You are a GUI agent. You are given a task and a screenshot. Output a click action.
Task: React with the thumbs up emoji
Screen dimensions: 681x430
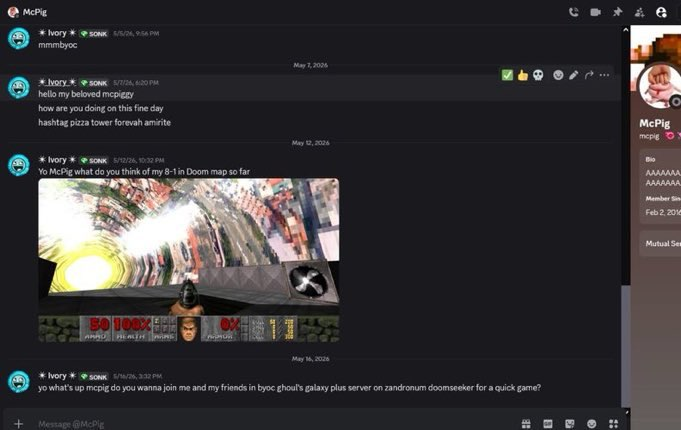(522, 75)
